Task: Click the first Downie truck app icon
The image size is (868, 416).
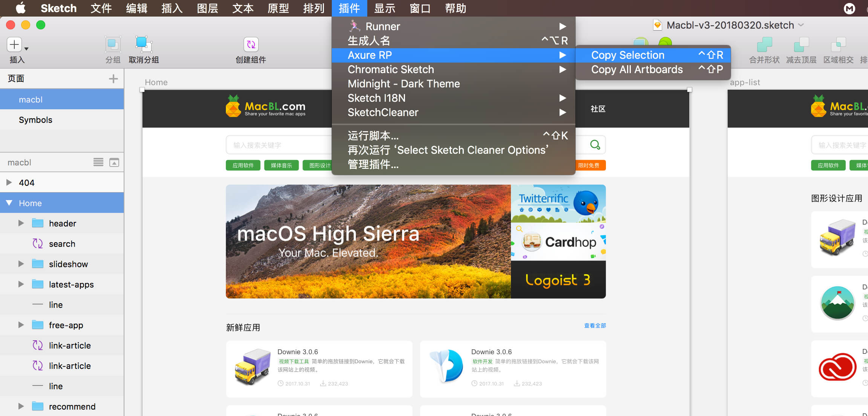Action: 253,367
